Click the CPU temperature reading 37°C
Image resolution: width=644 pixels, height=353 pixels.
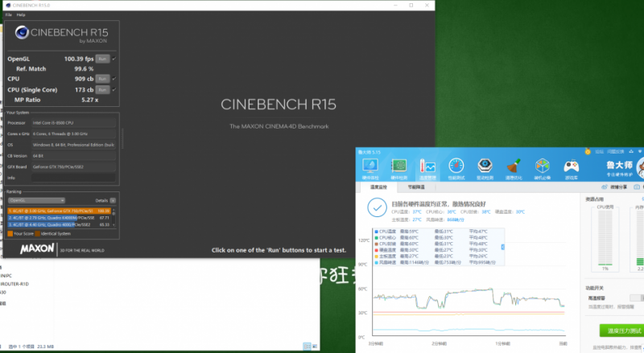click(417, 211)
